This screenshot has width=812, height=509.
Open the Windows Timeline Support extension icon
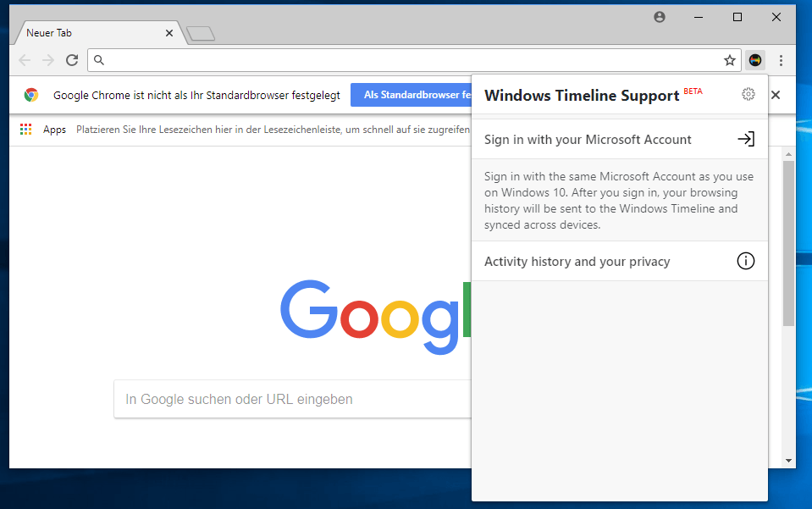(x=755, y=60)
